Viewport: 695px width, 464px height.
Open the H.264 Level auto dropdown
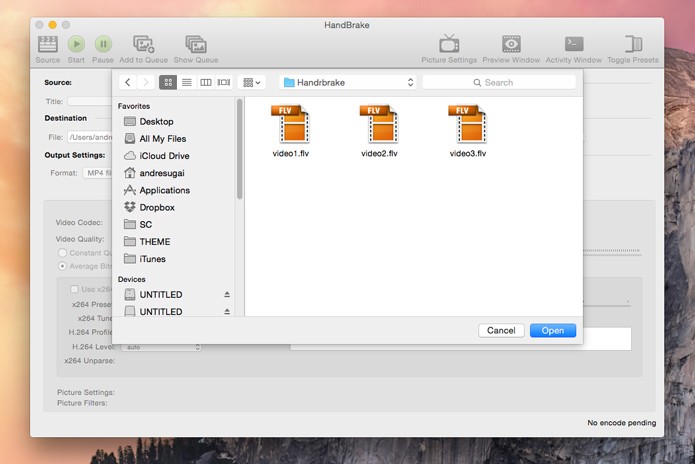tap(161, 347)
